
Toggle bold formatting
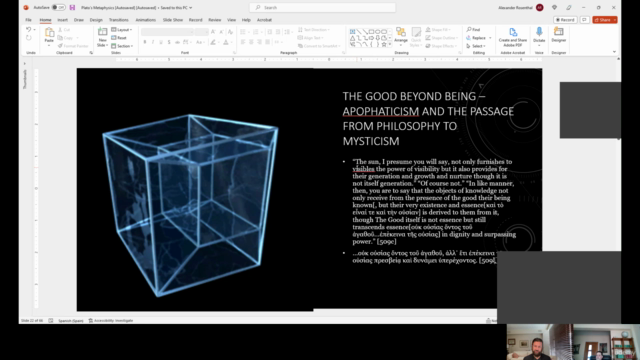(x=144, y=42)
